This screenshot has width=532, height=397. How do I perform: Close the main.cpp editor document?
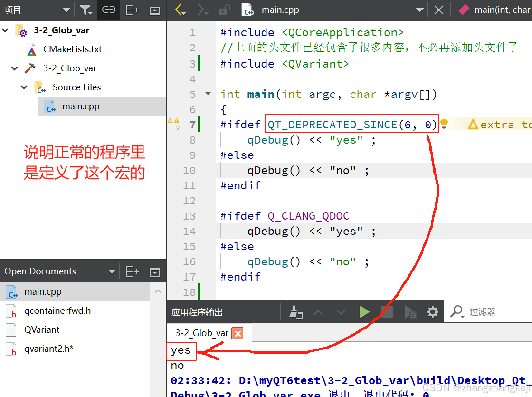coord(439,10)
